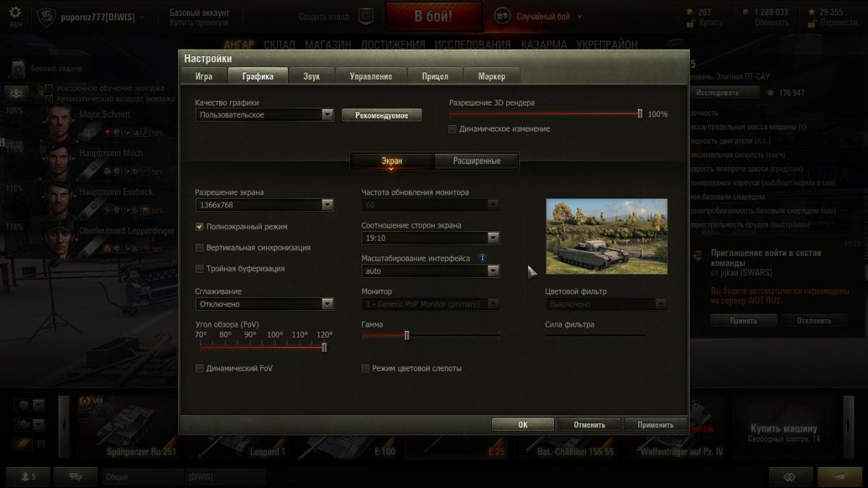Image resolution: width=868 pixels, height=488 pixels.
Task: Click the Рекомендуемое button
Action: pos(381,115)
